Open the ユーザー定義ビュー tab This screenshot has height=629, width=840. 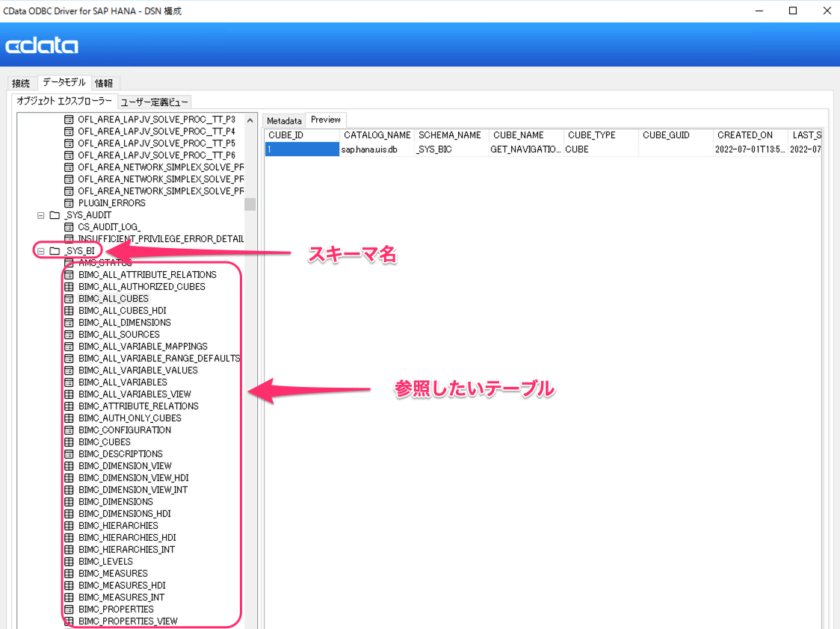(x=154, y=102)
